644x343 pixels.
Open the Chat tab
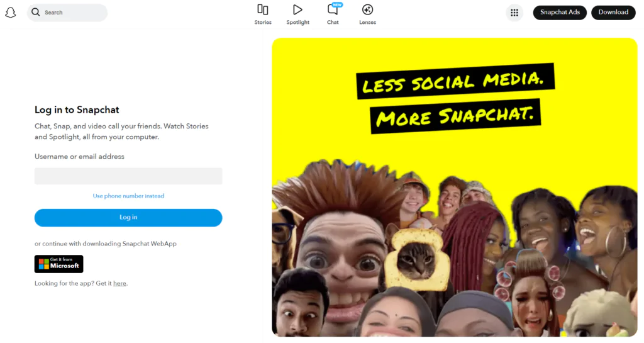tap(333, 14)
